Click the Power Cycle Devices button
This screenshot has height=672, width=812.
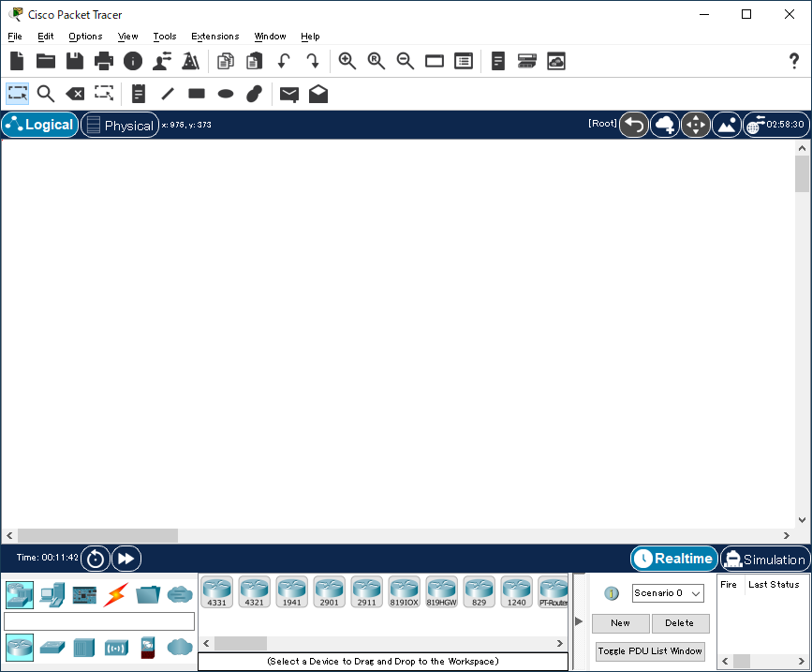coord(96,559)
